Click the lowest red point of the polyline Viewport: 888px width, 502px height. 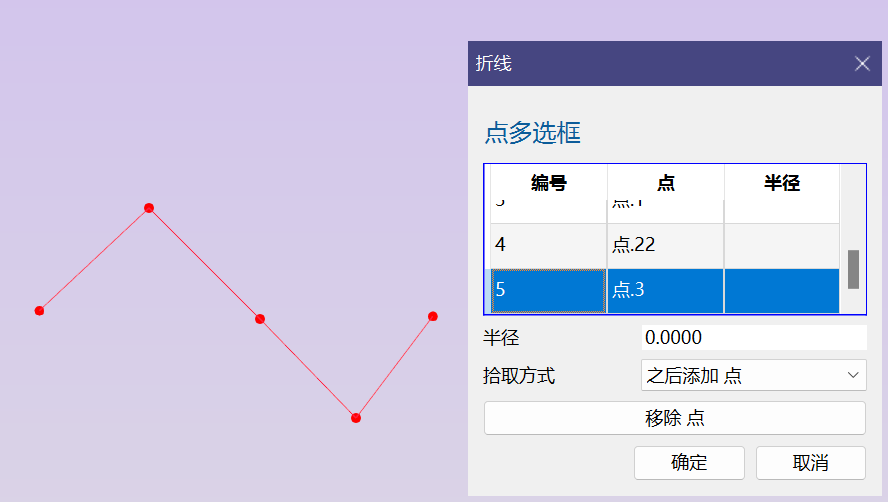tap(356, 418)
